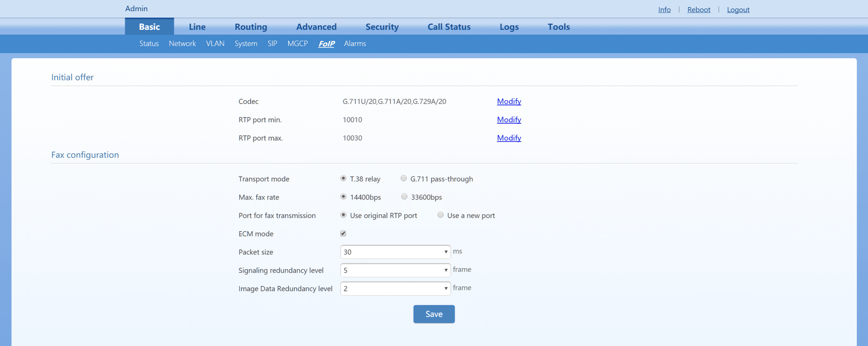Switch to the Basic tab
Image resolution: width=868 pixels, height=346 pixels.
[150, 26]
